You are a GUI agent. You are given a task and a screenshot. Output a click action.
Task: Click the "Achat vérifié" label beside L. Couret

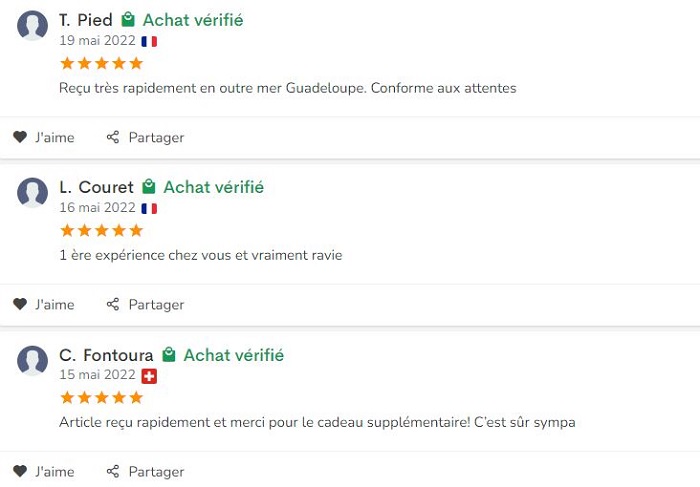click(213, 187)
